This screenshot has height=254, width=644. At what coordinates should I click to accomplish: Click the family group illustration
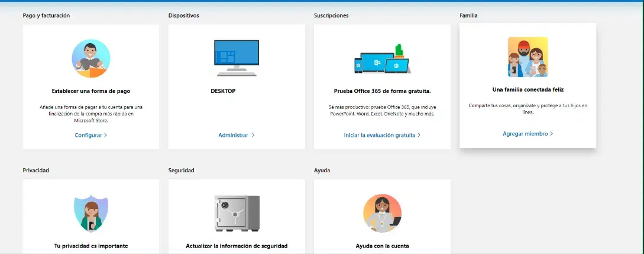click(528, 57)
